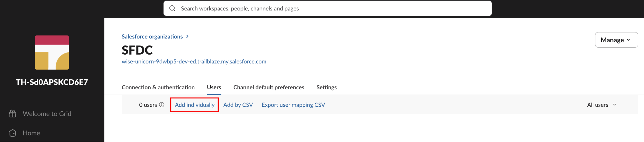Click Add by CSV link
This screenshot has height=142, width=644.
pos(238,105)
